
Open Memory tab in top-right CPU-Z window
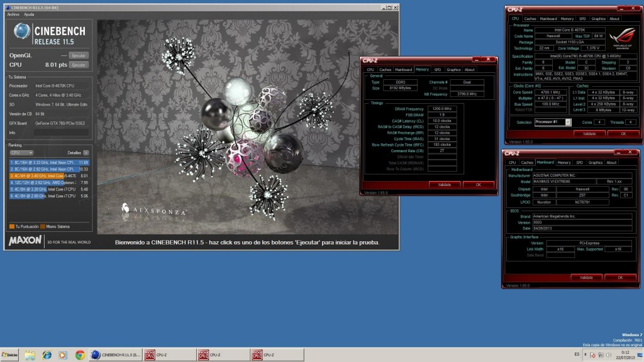point(567,19)
